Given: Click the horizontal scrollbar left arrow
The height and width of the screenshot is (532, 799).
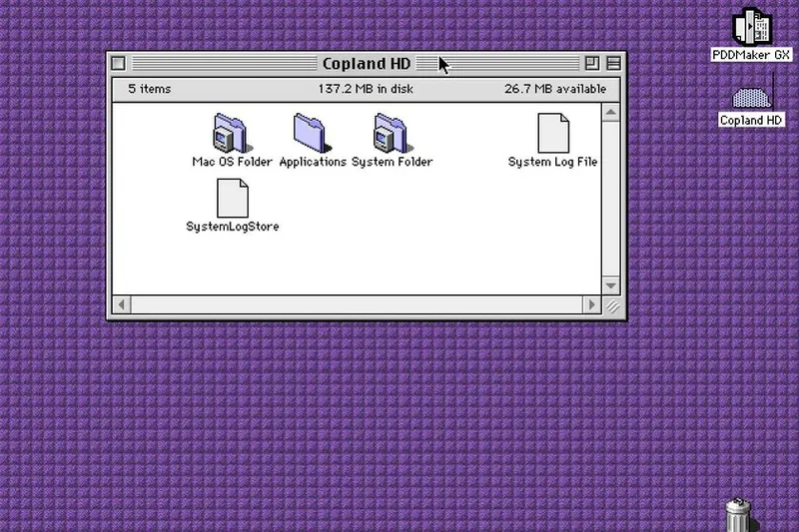Looking at the screenshot, I should point(122,305).
